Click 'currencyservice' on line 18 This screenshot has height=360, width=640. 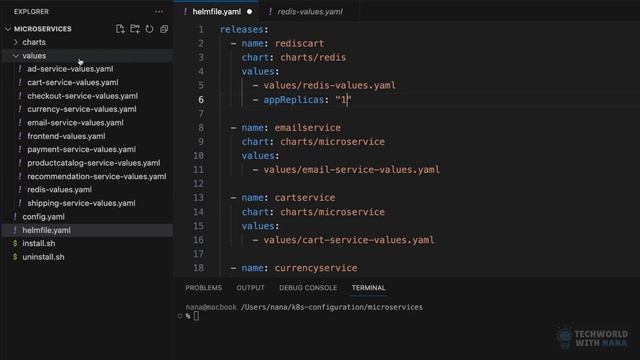(x=316, y=268)
